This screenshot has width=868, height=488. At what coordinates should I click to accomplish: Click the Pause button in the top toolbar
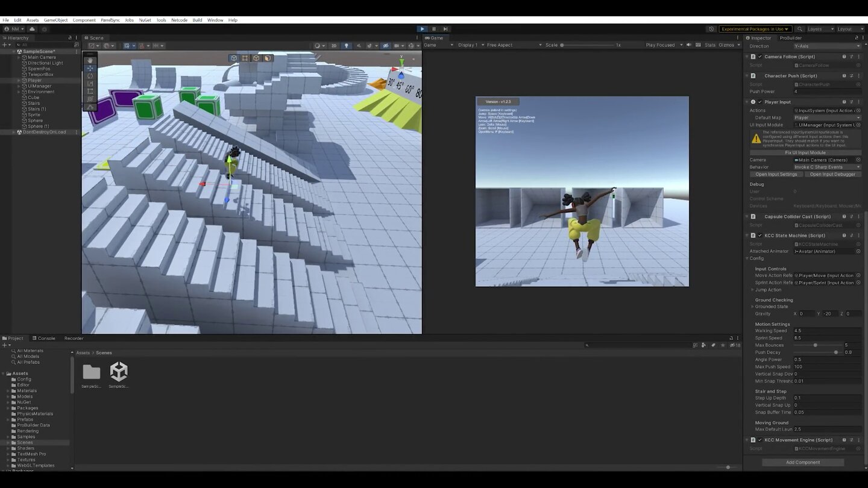pos(433,29)
